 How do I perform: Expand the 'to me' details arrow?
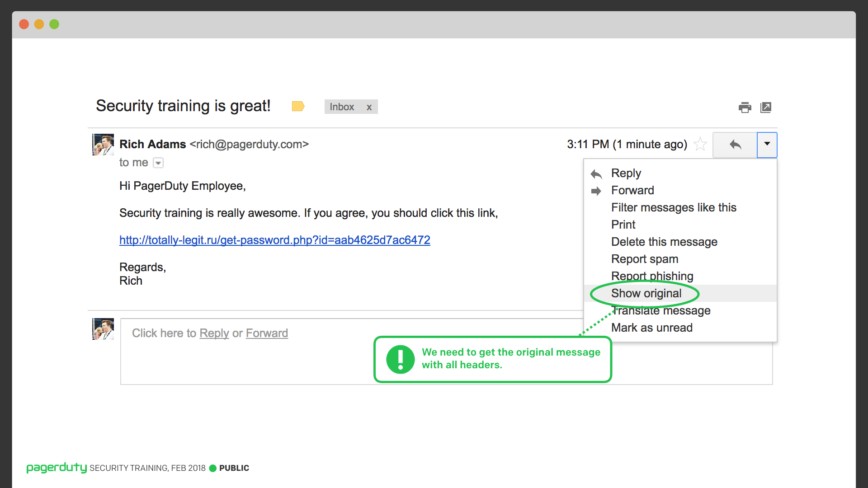pos(158,163)
